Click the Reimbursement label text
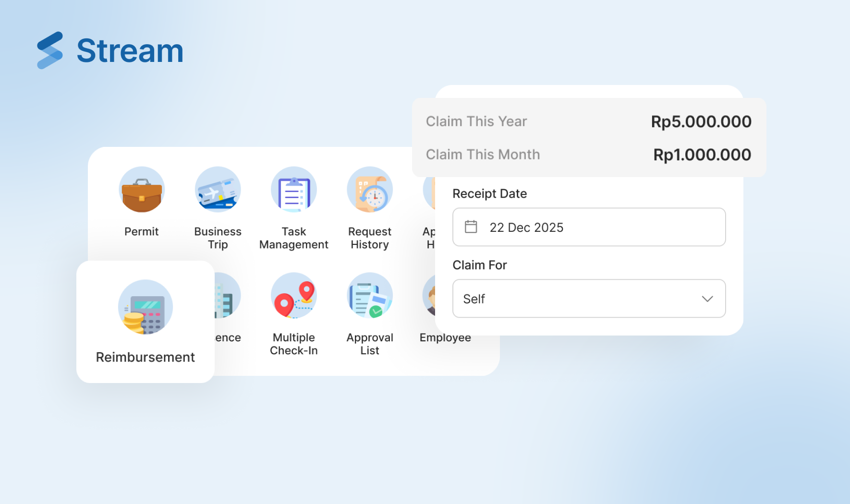Image resolution: width=850 pixels, height=504 pixels. coord(145,357)
